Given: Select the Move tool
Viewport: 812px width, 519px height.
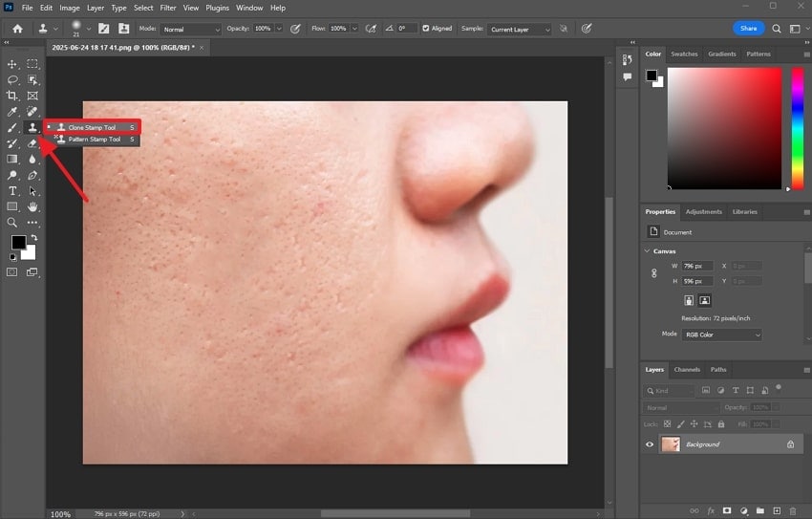Looking at the screenshot, I should 11,64.
